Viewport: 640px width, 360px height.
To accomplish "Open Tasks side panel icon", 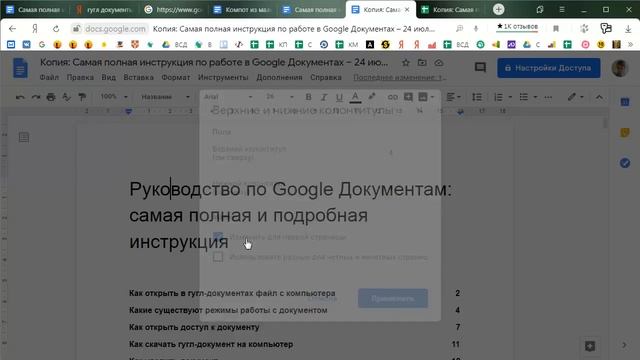I will coord(625,163).
